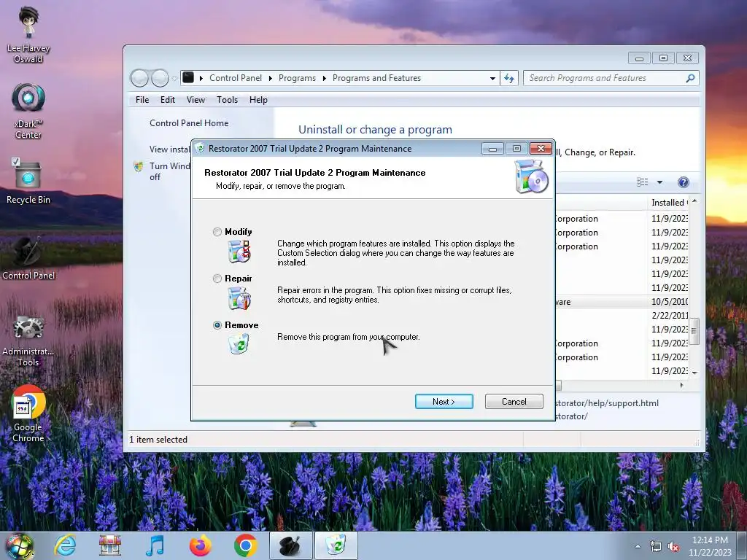Click Next in the maintenance dialog
The image size is (747, 560).
(444, 402)
